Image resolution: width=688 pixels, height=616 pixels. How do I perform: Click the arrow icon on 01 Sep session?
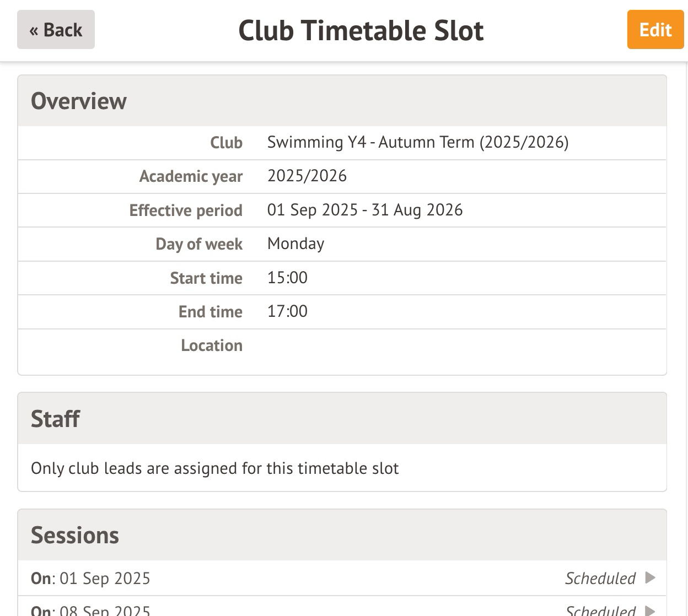[651, 578]
